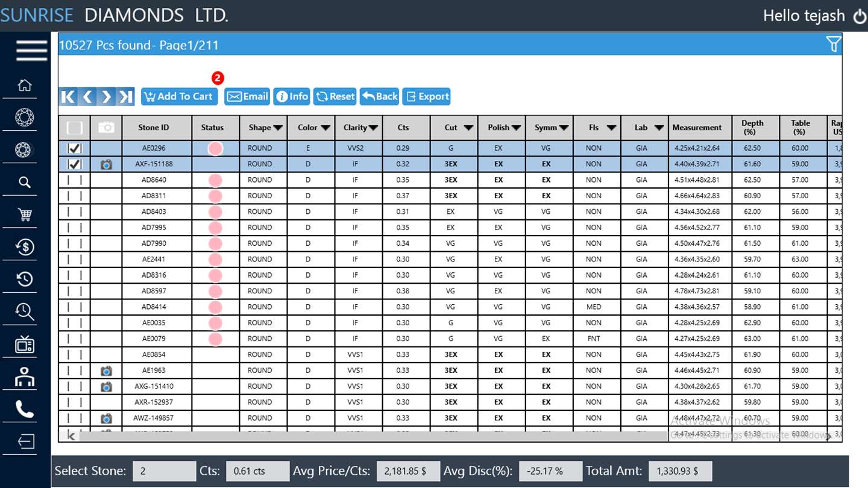
Task: Open the filter funnel icon
Action: [x=833, y=44]
